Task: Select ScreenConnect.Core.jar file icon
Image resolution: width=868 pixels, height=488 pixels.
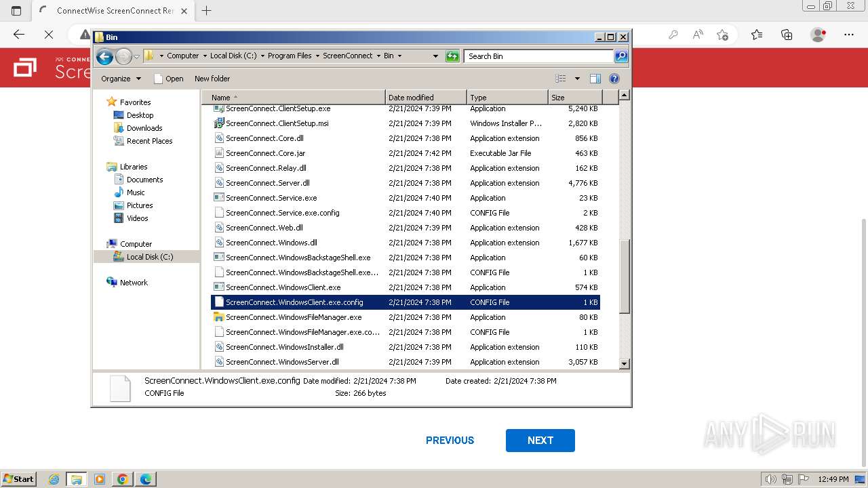Action: tap(219, 153)
